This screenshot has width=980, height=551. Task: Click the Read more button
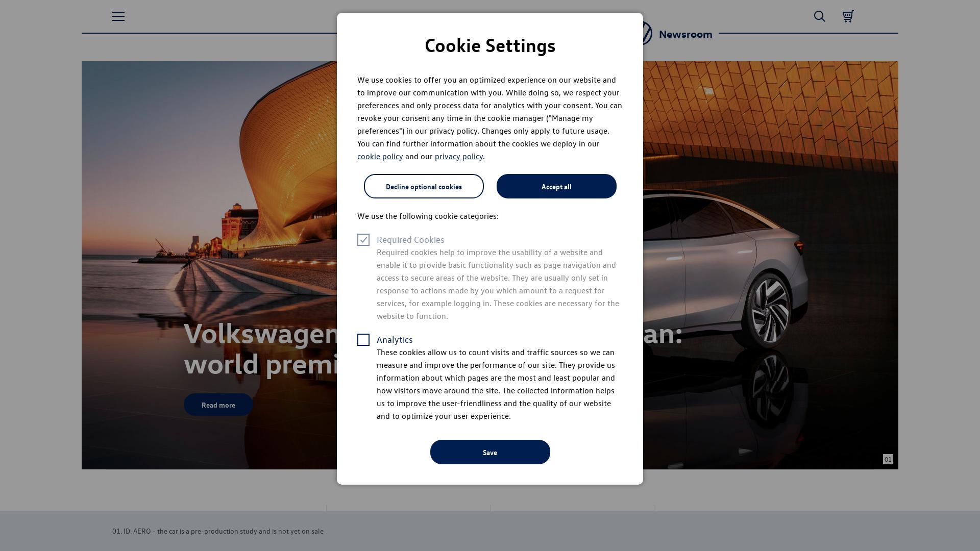click(218, 405)
